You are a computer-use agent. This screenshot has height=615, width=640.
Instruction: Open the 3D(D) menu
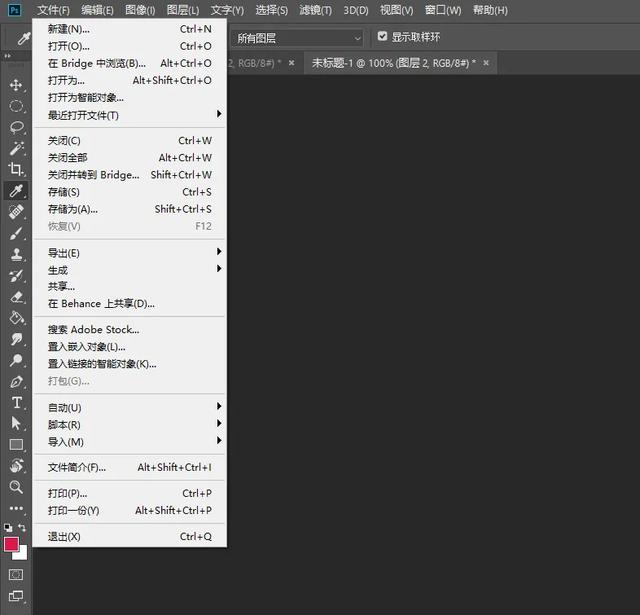coord(356,10)
